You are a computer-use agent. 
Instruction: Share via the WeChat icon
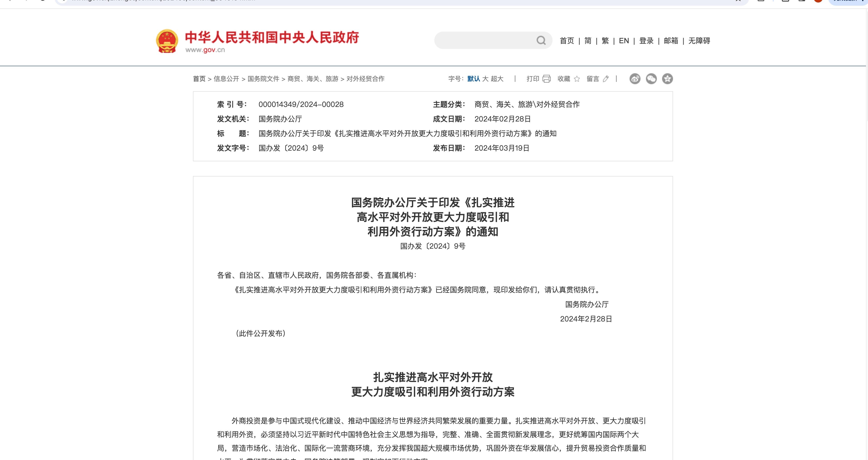click(x=651, y=79)
